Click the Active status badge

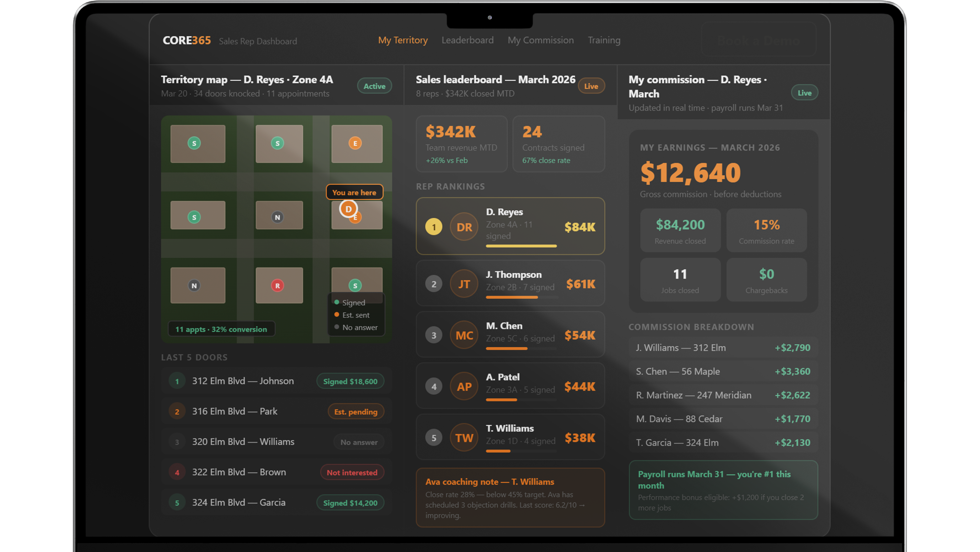click(x=374, y=86)
